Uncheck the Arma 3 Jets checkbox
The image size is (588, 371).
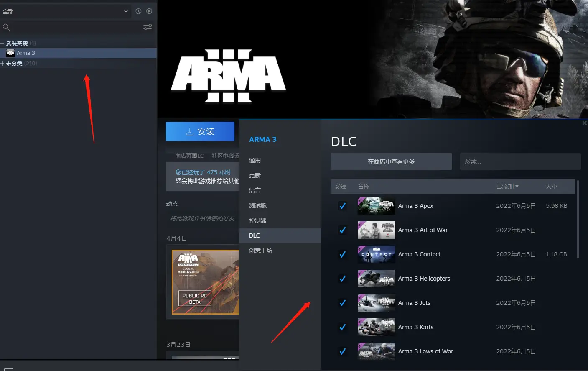342,303
